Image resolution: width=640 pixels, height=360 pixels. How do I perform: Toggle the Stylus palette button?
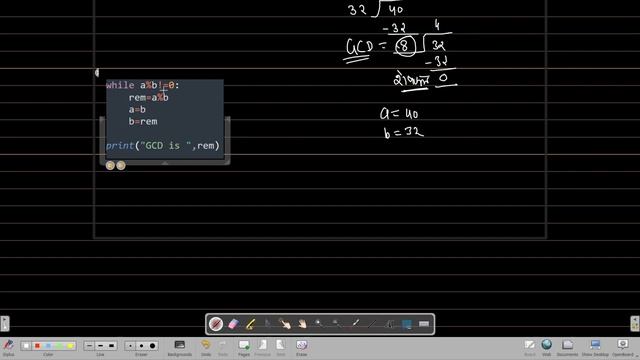click(8, 348)
